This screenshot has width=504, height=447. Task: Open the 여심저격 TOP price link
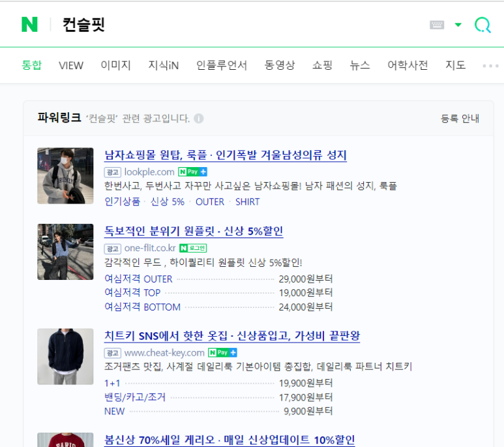point(132,292)
